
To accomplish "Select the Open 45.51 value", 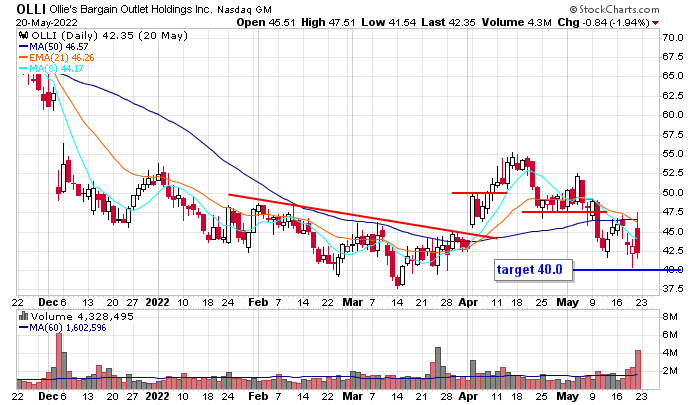I will 266,22.
